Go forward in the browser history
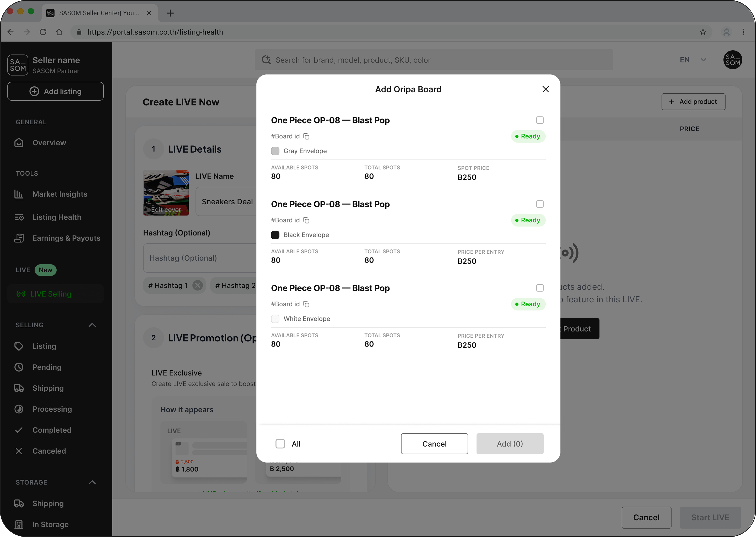756x537 pixels. point(27,32)
